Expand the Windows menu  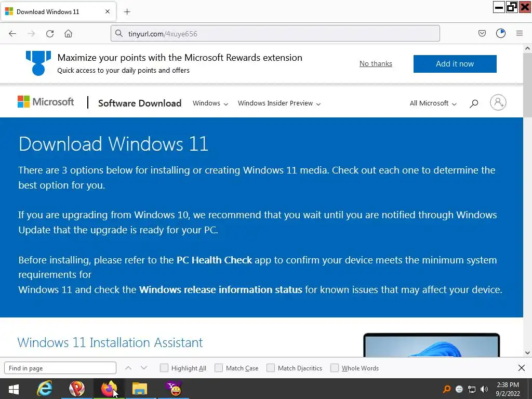(x=210, y=103)
